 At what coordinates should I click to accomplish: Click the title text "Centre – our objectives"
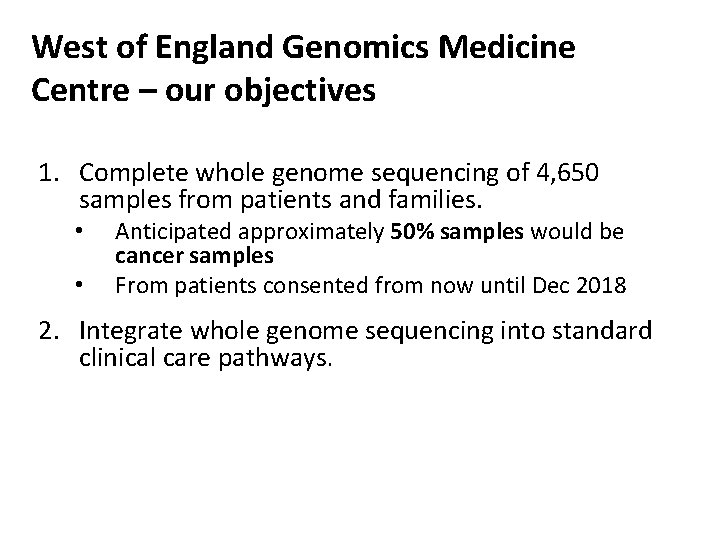[x=204, y=91]
